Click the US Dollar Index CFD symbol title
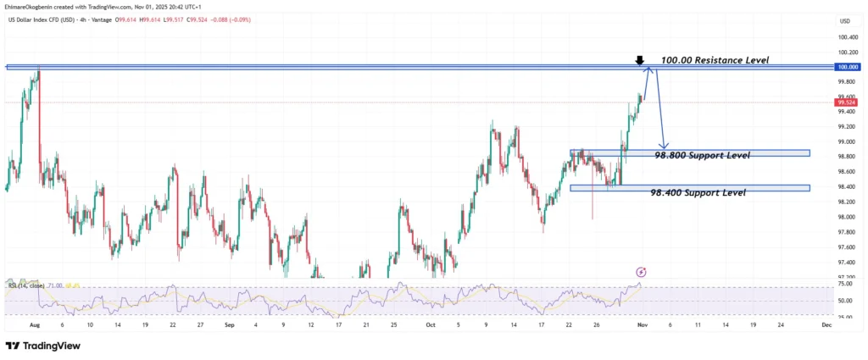Image resolution: width=868 pixels, height=360 pixels. 42,20
